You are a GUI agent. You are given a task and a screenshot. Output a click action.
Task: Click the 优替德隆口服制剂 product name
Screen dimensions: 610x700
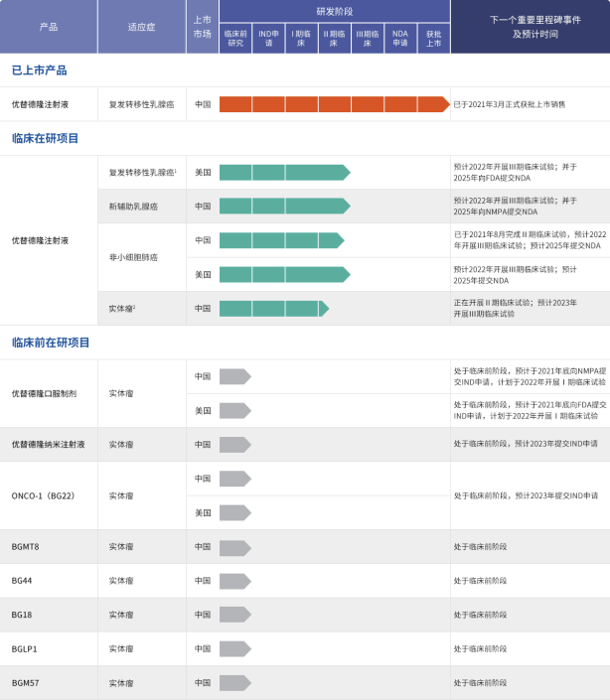[44, 393]
